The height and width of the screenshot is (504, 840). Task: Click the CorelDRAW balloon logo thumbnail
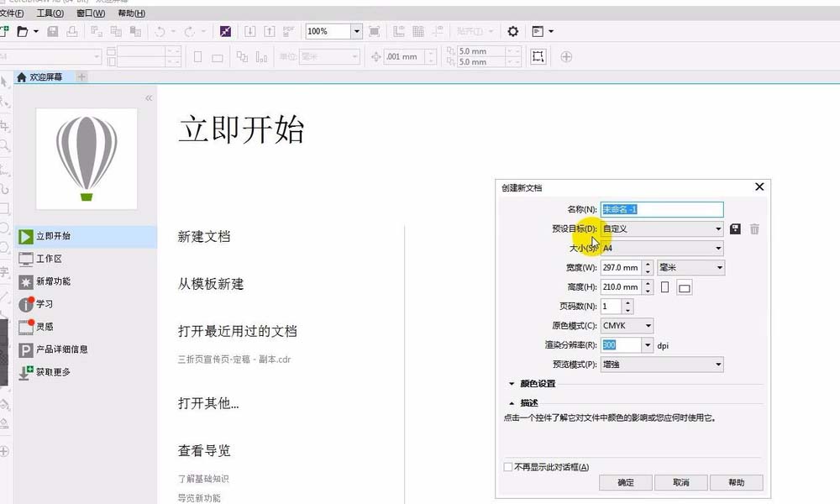coord(87,159)
